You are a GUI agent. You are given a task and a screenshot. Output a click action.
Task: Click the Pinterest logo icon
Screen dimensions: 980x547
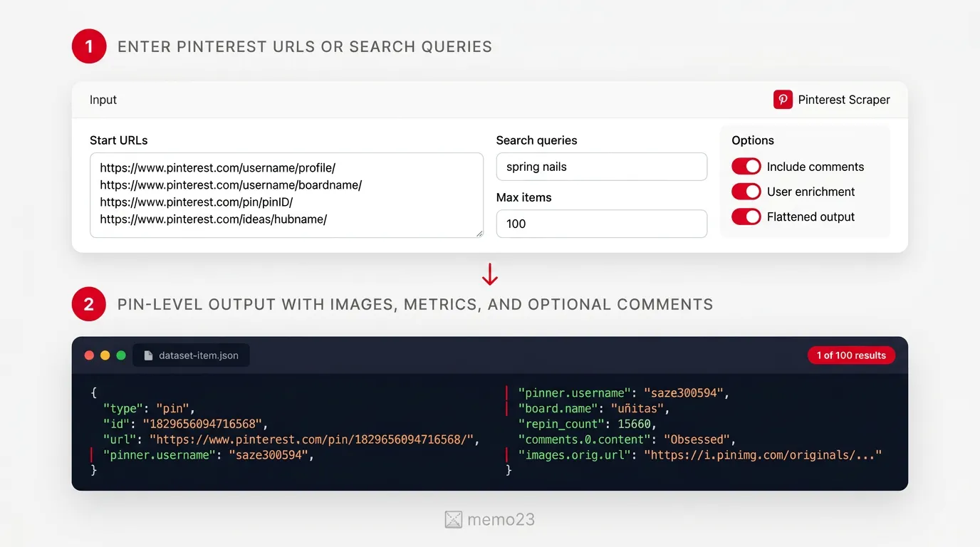point(783,100)
